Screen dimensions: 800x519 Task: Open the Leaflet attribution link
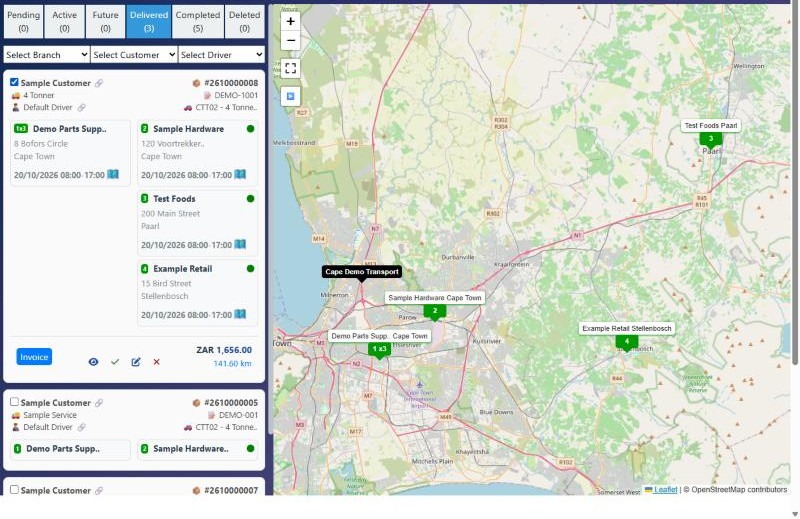665,489
